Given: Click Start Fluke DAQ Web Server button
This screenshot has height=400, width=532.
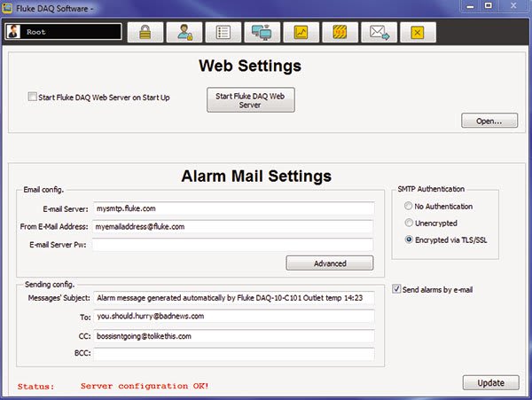Looking at the screenshot, I should click(x=251, y=100).
